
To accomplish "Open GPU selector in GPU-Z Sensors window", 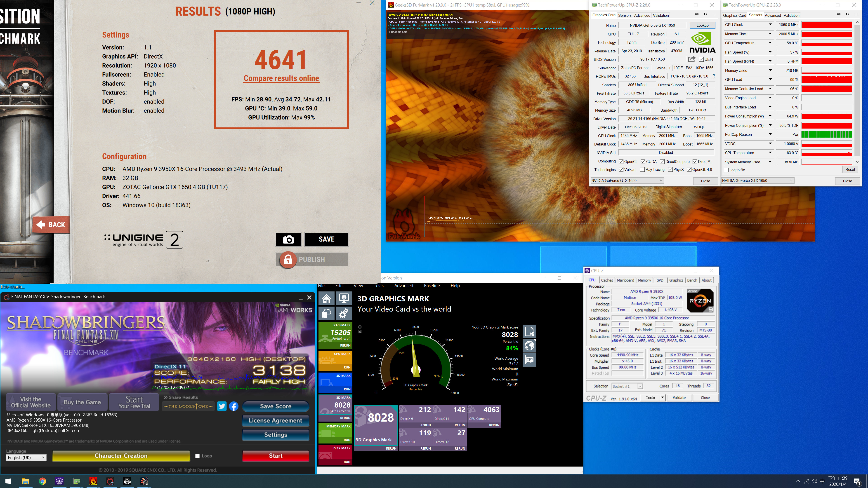I will [x=757, y=181].
